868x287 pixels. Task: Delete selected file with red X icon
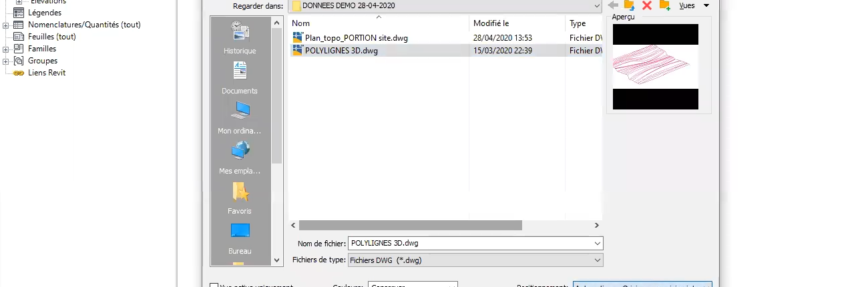click(x=646, y=5)
